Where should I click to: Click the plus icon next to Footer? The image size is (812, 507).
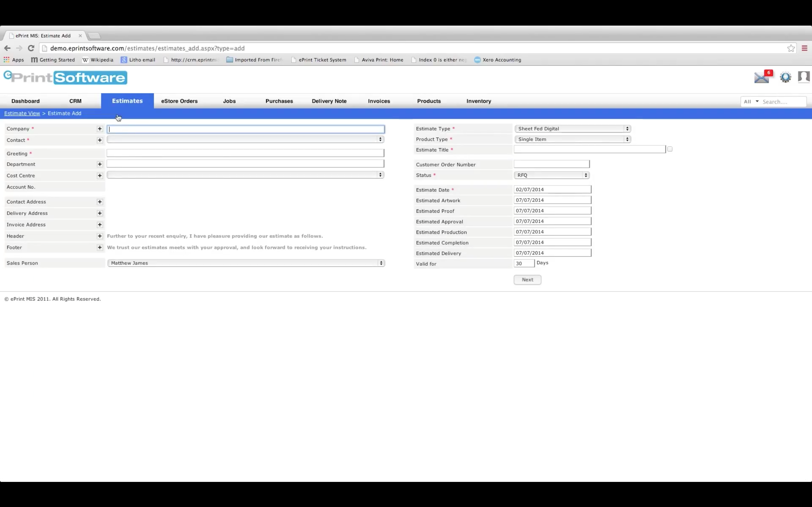pos(100,247)
